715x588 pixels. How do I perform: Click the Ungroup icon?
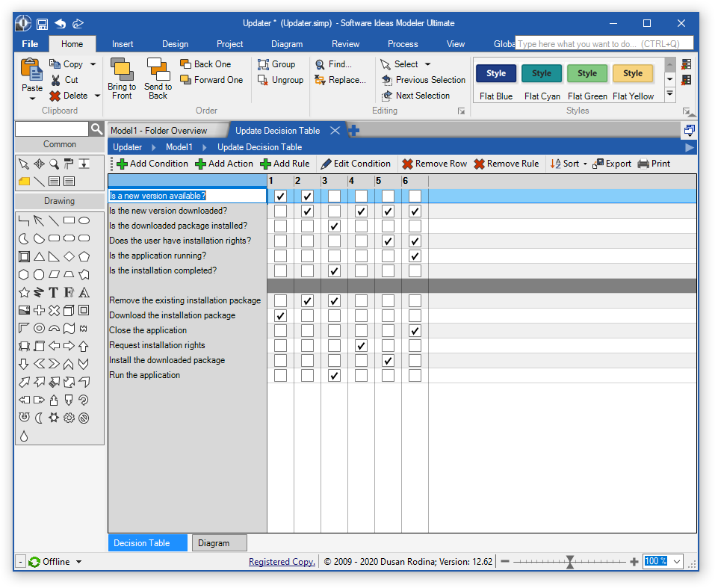pyautogui.click(x=263, y=80)
